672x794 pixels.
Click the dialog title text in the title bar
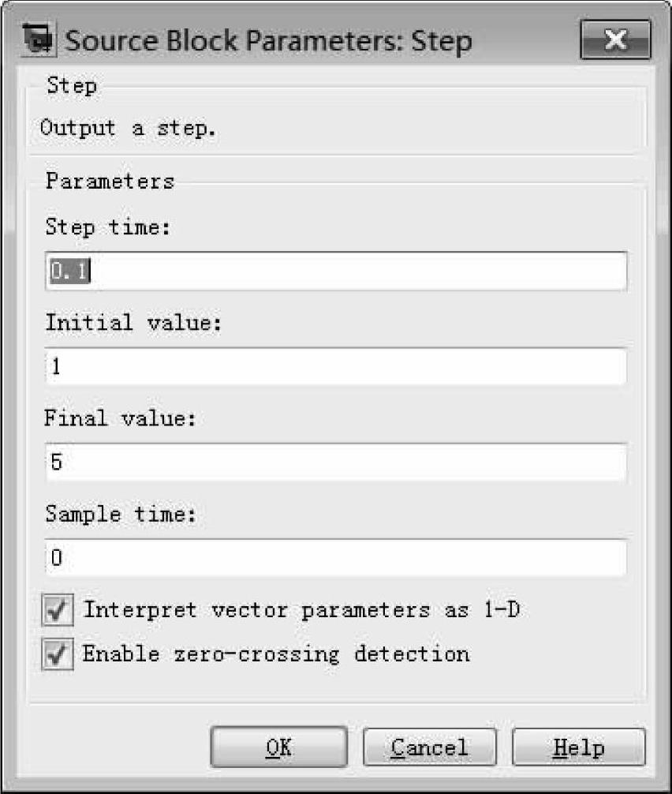pos(268,40)
